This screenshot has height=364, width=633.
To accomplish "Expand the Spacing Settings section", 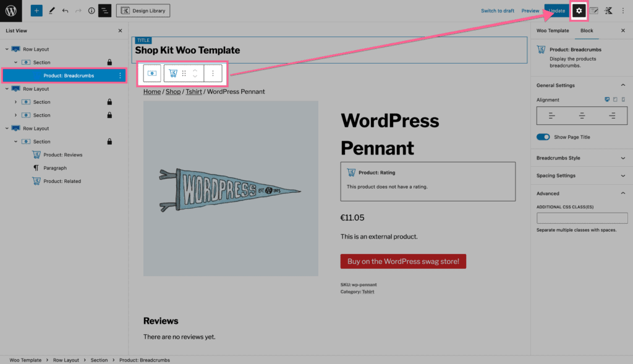I will [581, 176].
